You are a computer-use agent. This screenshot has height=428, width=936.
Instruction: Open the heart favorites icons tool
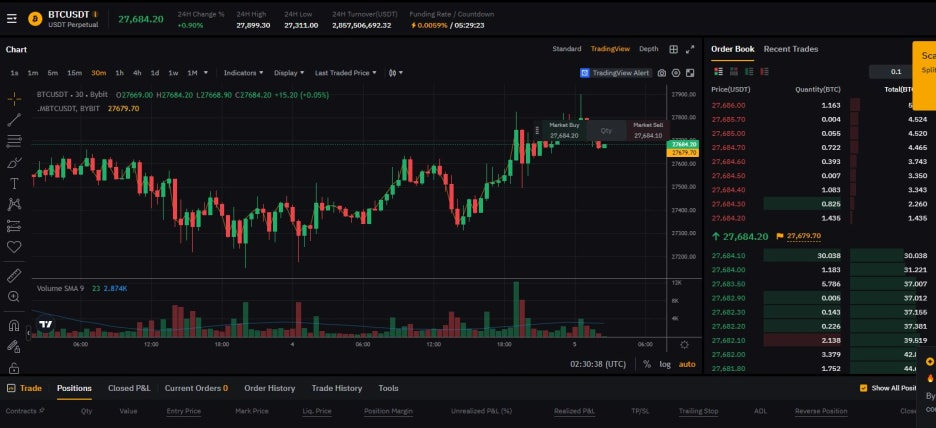coord(14,247)
